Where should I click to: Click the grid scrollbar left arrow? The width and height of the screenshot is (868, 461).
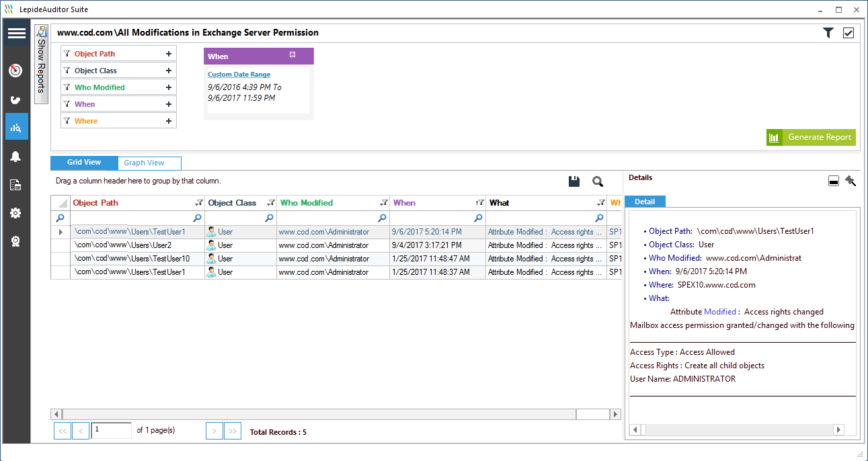click(56, 415)
